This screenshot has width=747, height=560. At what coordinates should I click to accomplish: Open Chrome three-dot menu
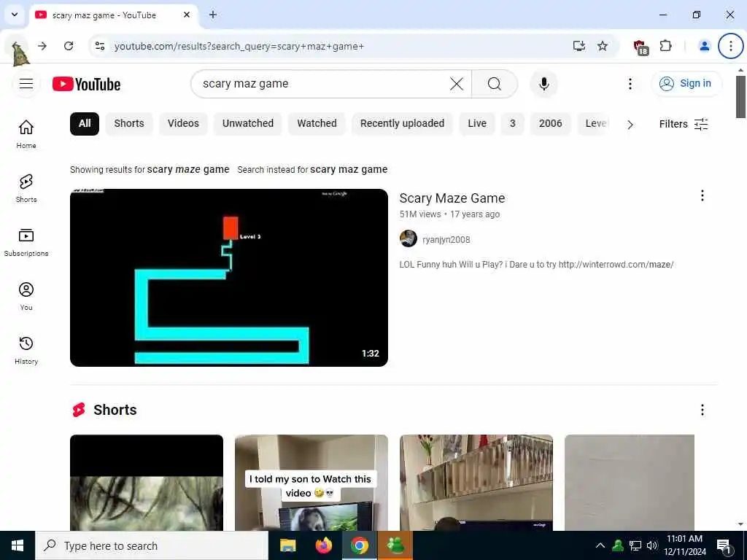tap(730, 46)
